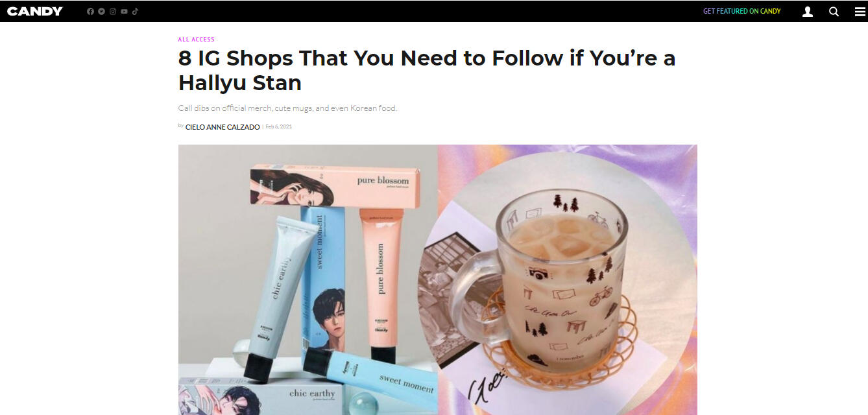View author Cielo Anne Calzado's page
This screenshot has width=868, height=415.
tap(223, 127)
